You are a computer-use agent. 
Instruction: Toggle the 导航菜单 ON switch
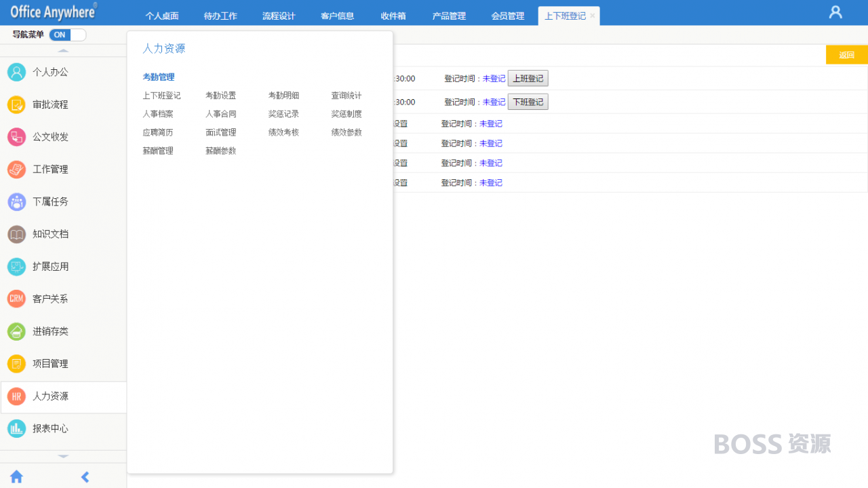coord(68,35)
